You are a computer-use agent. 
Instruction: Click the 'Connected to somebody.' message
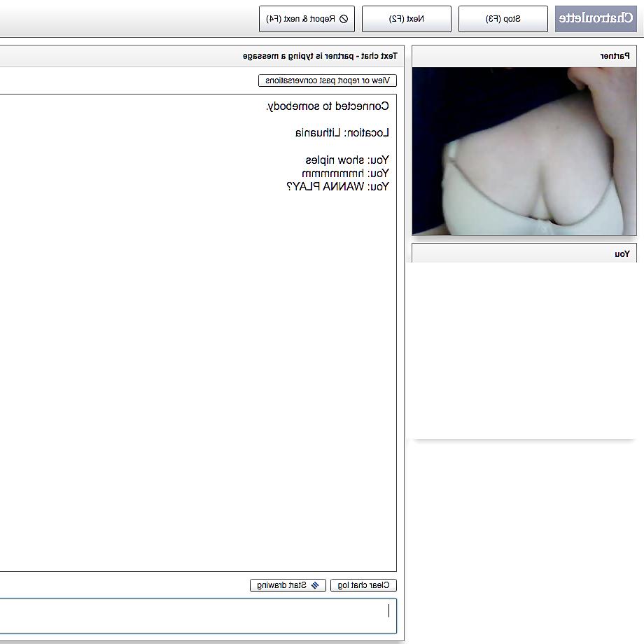328,106
